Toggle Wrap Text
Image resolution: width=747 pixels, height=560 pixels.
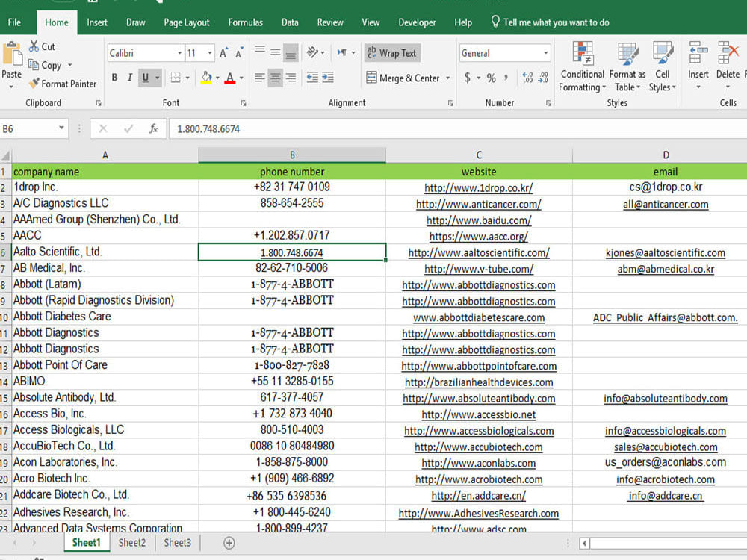coord(392,53)
